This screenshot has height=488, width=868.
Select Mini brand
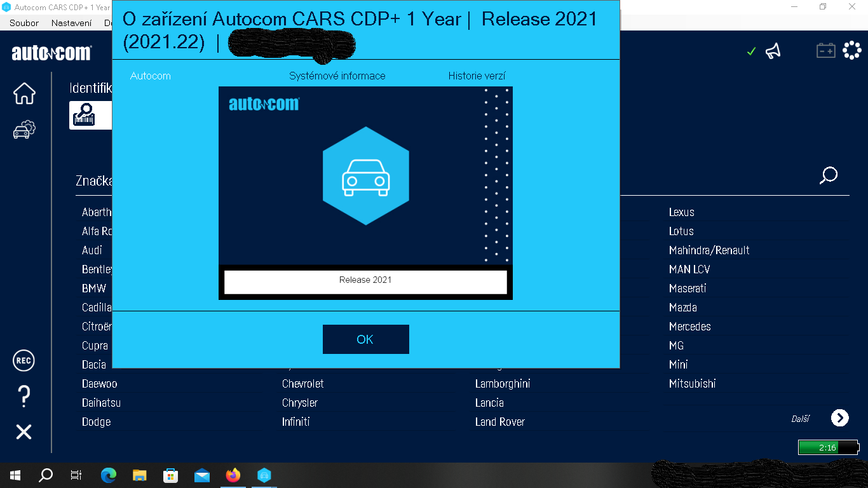[x=678, y=365]
